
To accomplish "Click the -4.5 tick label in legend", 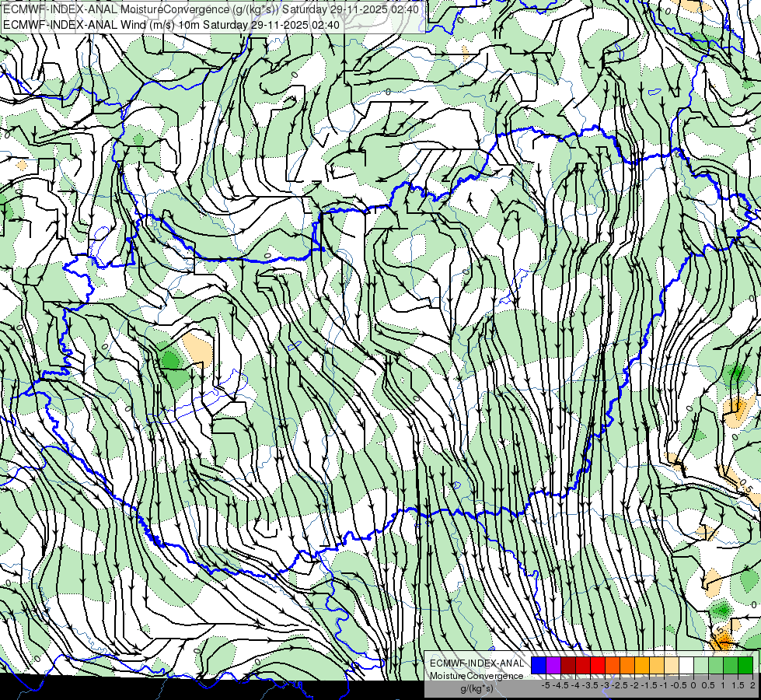I will (560, 685).
